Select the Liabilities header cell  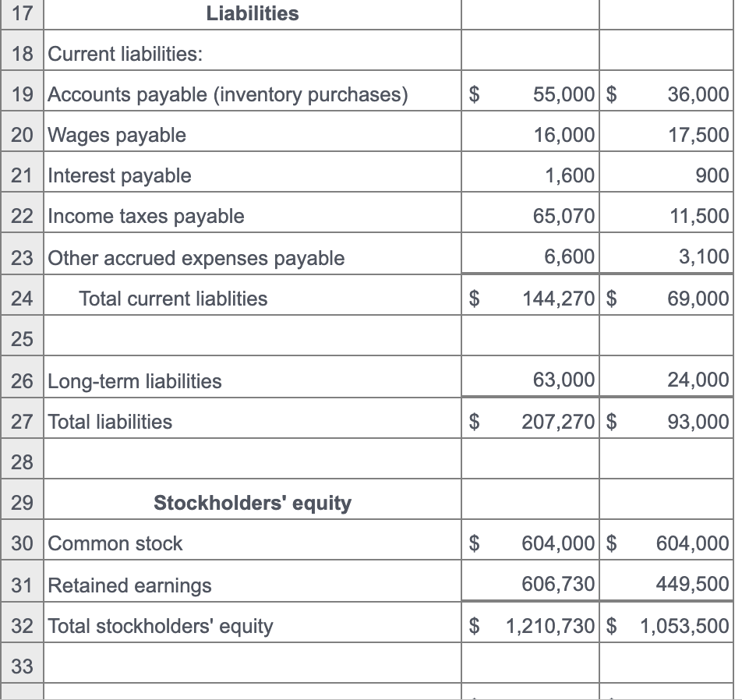click(251, 13)
